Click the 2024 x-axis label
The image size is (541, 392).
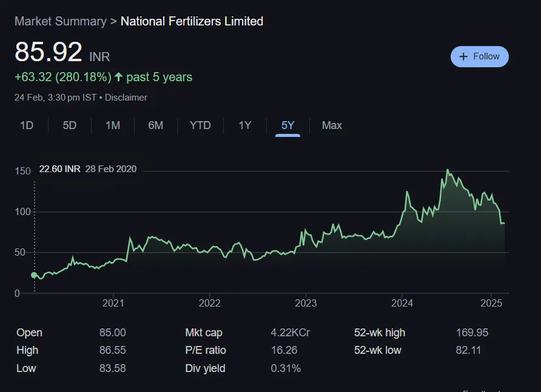point(402,303)
